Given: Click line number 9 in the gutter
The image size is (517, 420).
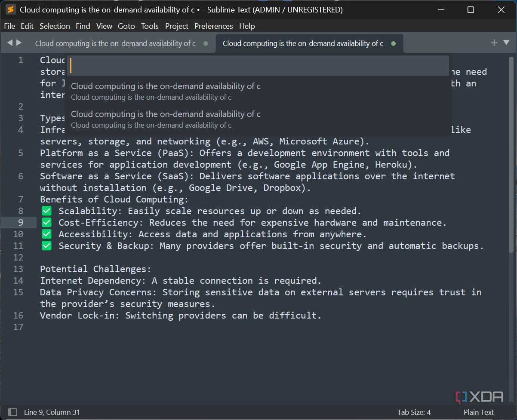Looking at the screenshot, I should (21, 222).
